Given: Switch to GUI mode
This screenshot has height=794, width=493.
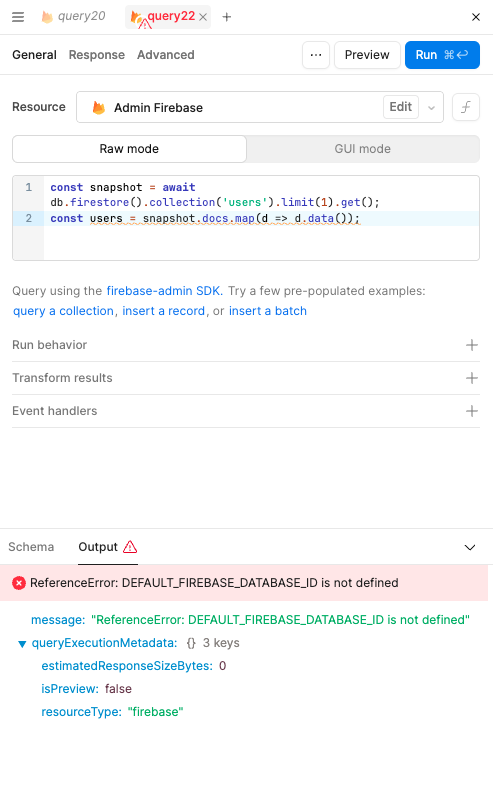Looking at the screenshot, I should [362, 149].
